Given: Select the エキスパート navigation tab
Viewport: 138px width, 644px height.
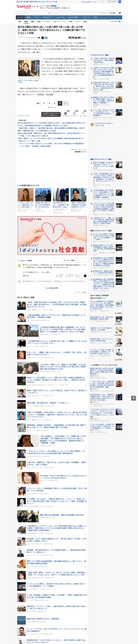Looking at the screenshot, I should click(x=48, y=17).
